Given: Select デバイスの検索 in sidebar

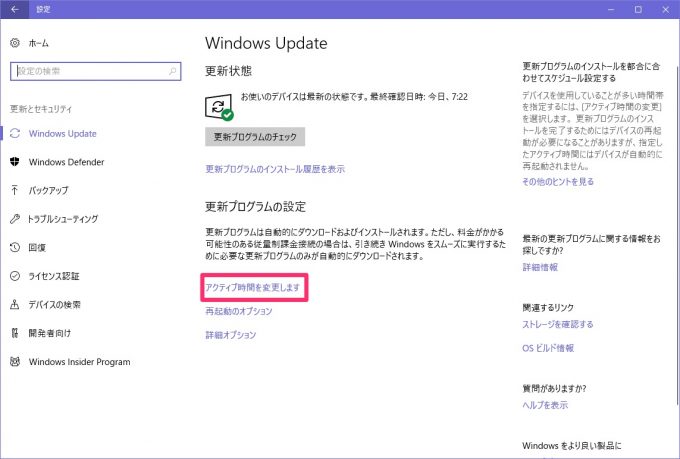Looking at the screenshot, I should (55, 305).
